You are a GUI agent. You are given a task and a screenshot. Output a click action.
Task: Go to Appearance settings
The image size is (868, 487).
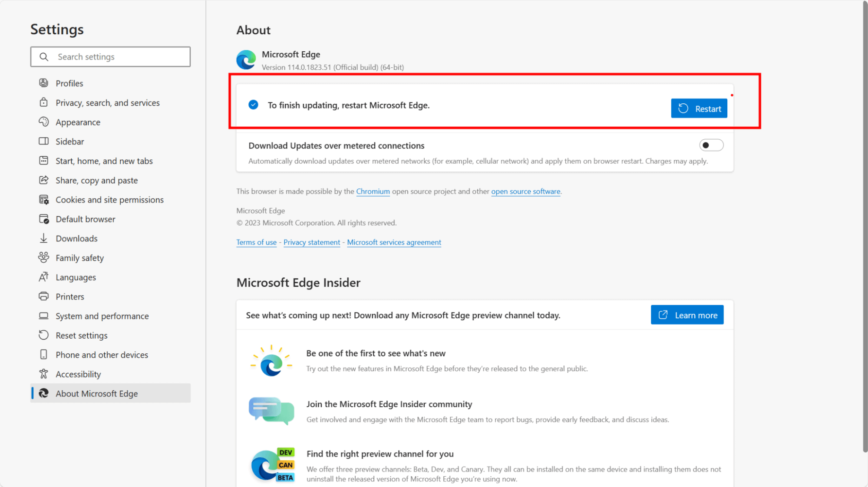[110, 122]
